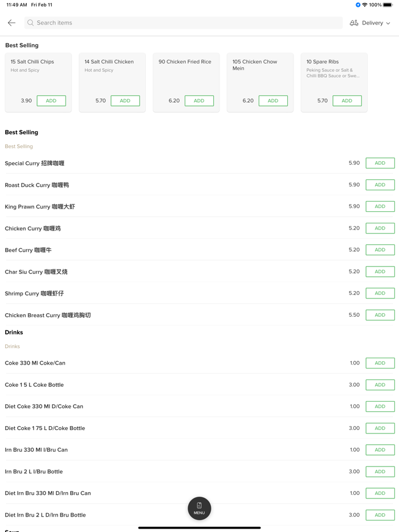This screenshot has width=399, height=532.
Task: Open the Delivery order type selector
Action: click(x=372, y=23)
